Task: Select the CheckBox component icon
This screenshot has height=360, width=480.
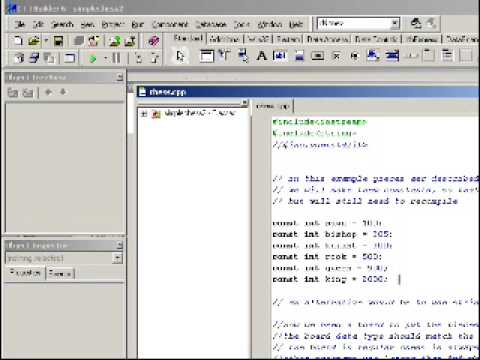Action: pos(337,56)
